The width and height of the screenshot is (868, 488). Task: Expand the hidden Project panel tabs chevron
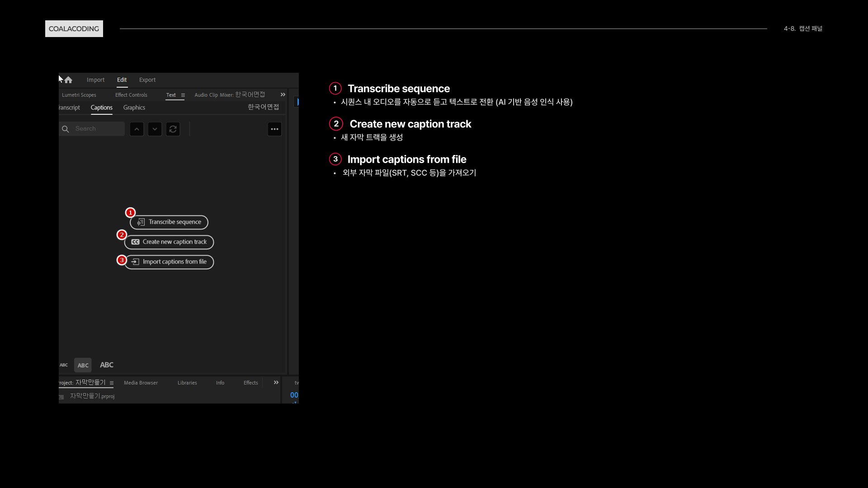pyautogui.click(x=276, y=383)
